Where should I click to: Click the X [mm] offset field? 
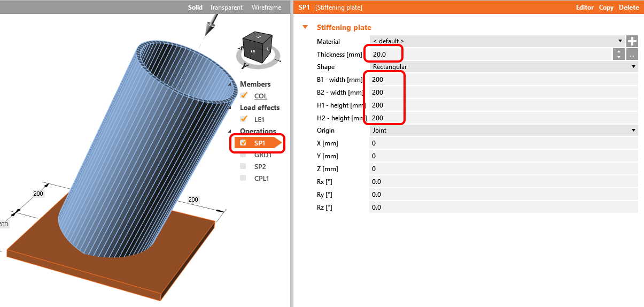503,143
